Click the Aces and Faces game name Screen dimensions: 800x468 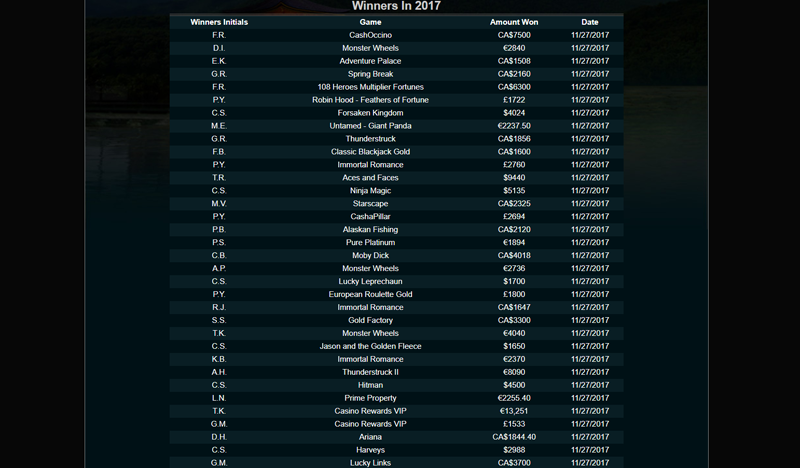pos(370,178)
